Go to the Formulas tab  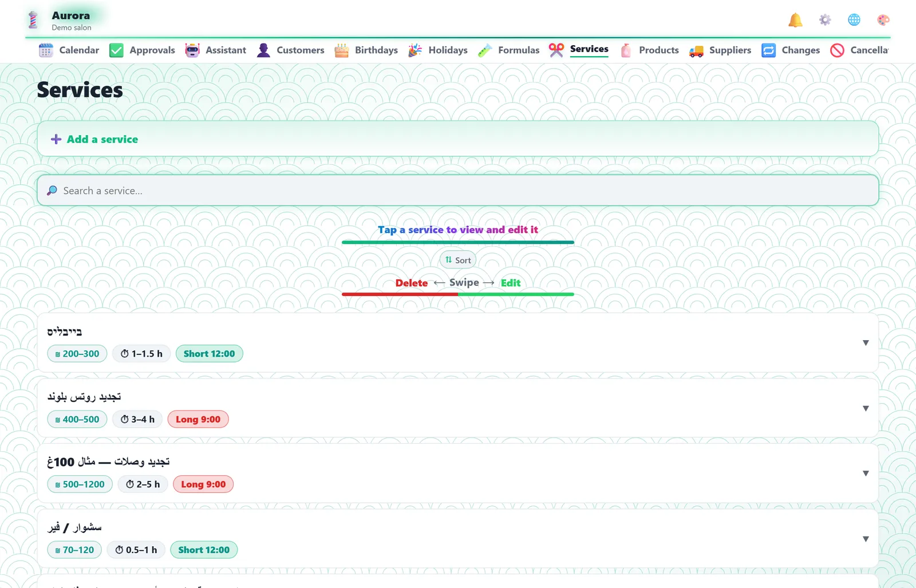coord(508,50)
